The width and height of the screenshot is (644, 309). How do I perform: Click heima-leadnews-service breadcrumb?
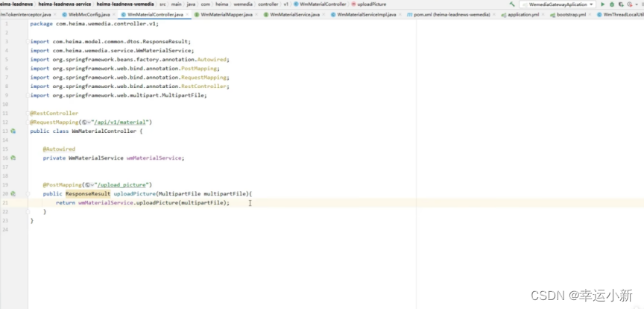pos(65,4)
